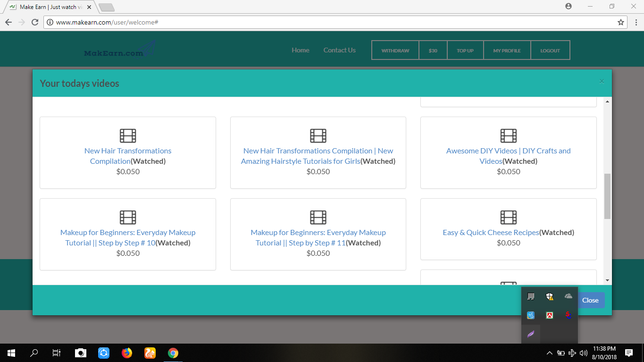The image size is (644, 362).
Task: Collapse the hidden tray icons chevron
Action: (x=549, y=353)
